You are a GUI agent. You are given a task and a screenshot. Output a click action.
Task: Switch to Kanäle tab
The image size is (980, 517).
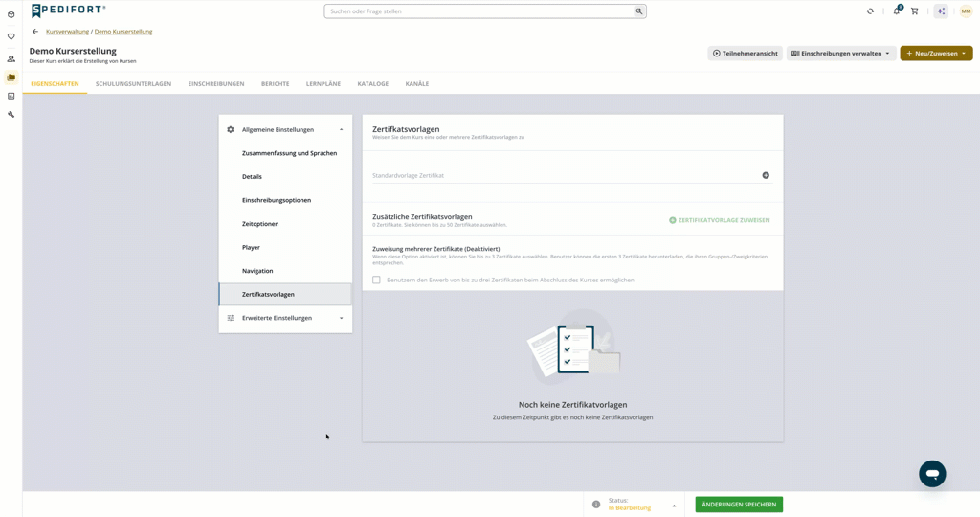pyautogui.click(x=417, y=83)
